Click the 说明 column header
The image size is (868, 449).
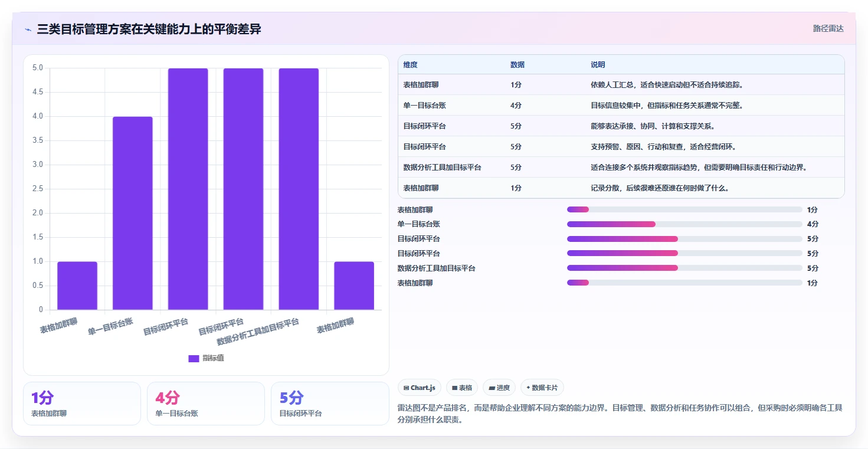(x=598, y=65)
